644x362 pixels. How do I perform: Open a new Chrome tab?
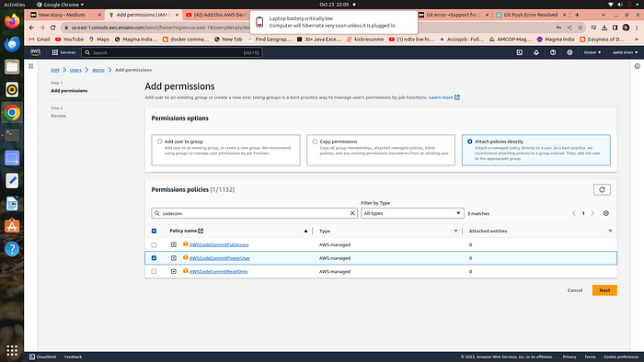coord(577,15)
